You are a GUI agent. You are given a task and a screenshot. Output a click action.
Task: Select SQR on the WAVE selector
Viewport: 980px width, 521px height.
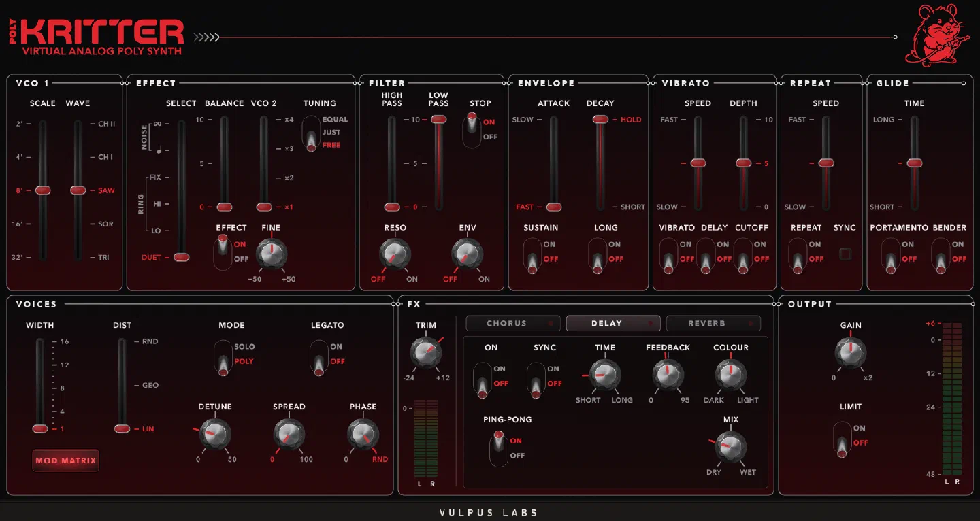pos(105,224)
